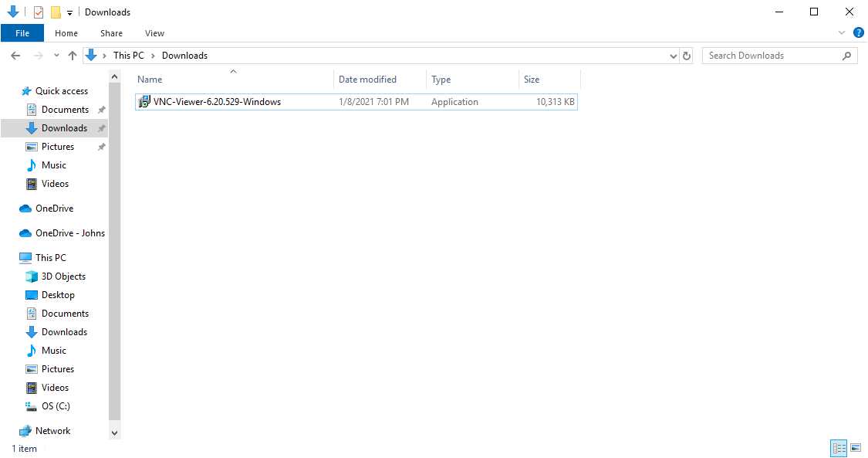Select Music icon under This PC
The width and height of the screenshot is (868, 458).
pos(32,351)
